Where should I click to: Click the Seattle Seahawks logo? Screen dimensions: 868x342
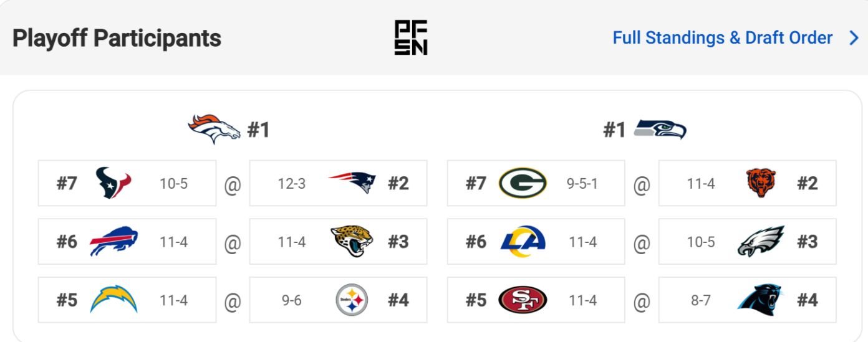click(x=660, y=130)
